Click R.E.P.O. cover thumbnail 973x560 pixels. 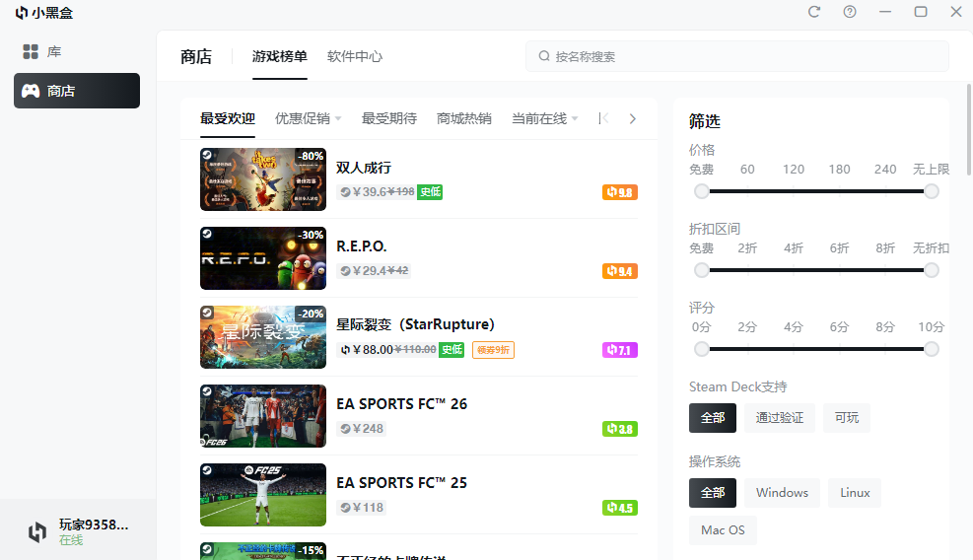(x=263, y=258)
